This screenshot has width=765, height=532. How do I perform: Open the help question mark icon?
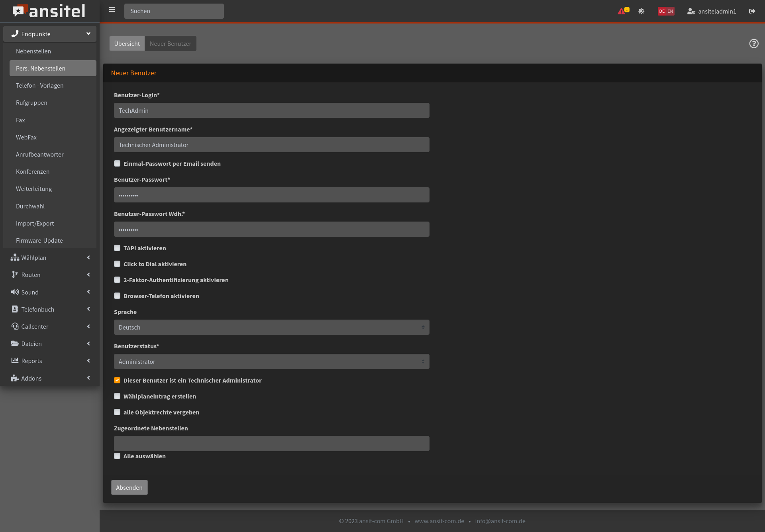[x=753, y=43]
